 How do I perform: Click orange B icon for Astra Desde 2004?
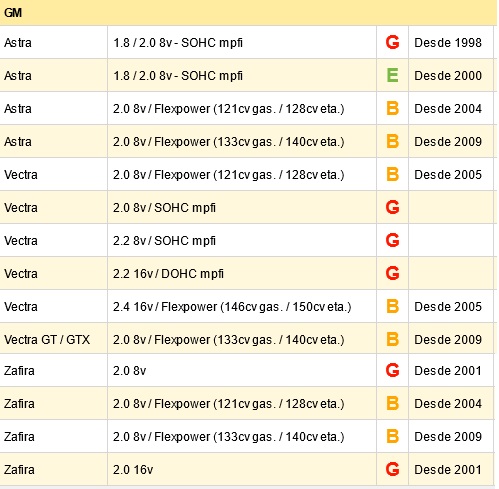coord(392,108)
